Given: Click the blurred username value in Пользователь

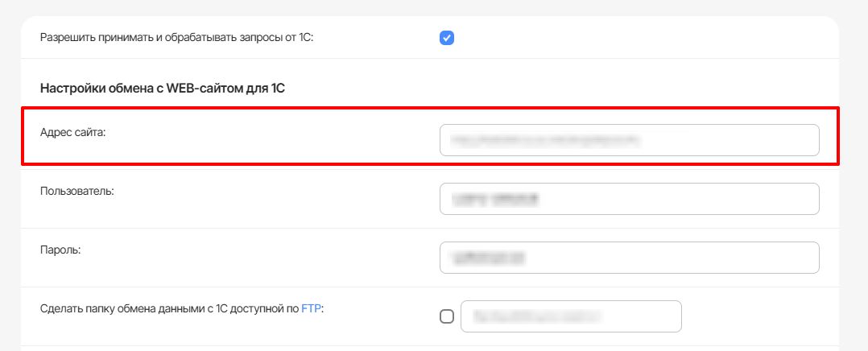Looking at the screenshot, I should 494,199.
